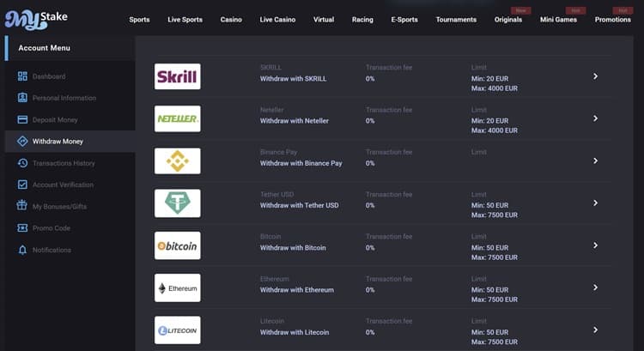
Task: Open the Originals section
Action: tap(508, 20)
